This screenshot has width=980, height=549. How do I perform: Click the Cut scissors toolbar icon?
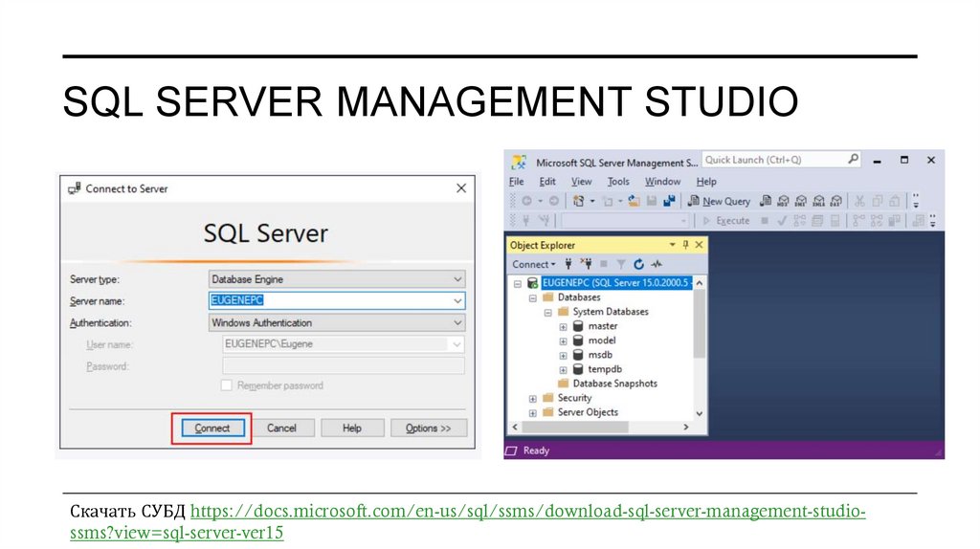click(x=860, y=201)
